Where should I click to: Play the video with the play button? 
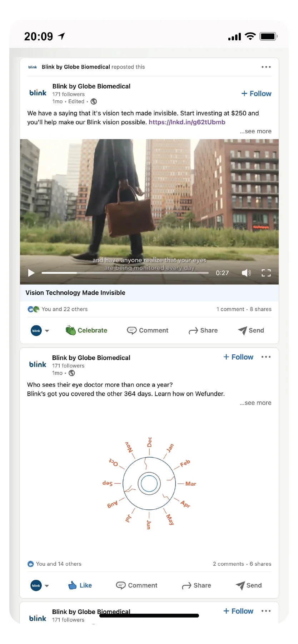(x=31, y=273)
